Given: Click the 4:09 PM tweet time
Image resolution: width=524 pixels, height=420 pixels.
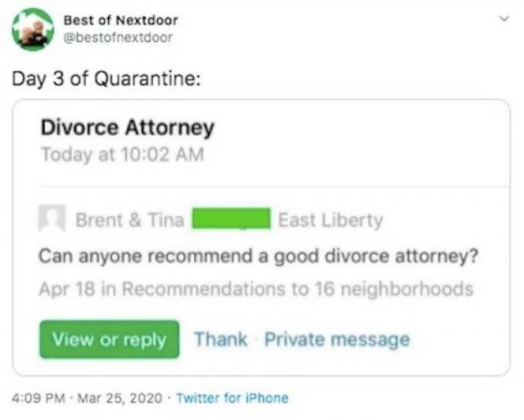Looking at the screenshot, I should click(x=38, y=398).
